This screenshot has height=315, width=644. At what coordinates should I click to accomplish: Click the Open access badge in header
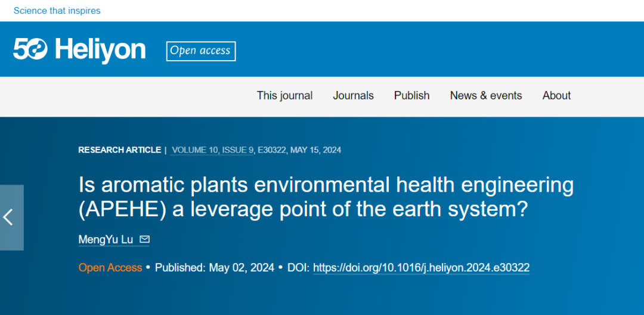pos(200,51)
